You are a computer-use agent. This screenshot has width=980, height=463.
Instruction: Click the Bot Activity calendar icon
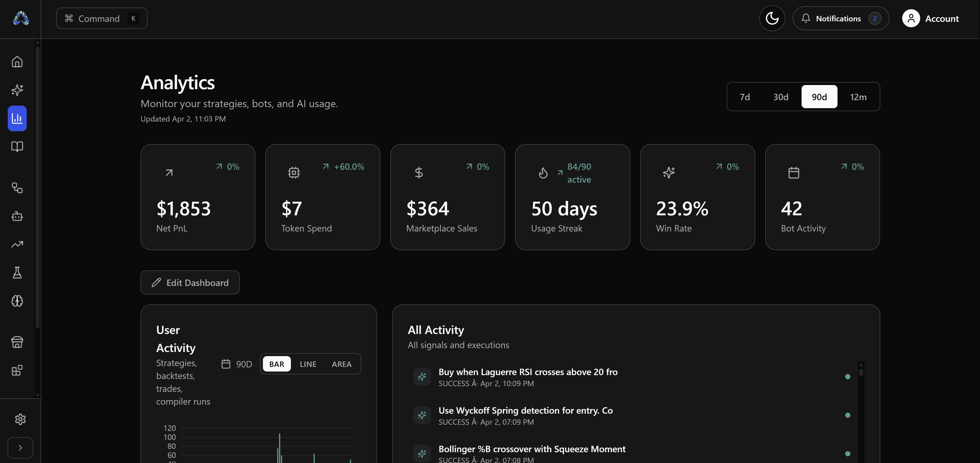(794, 172)
